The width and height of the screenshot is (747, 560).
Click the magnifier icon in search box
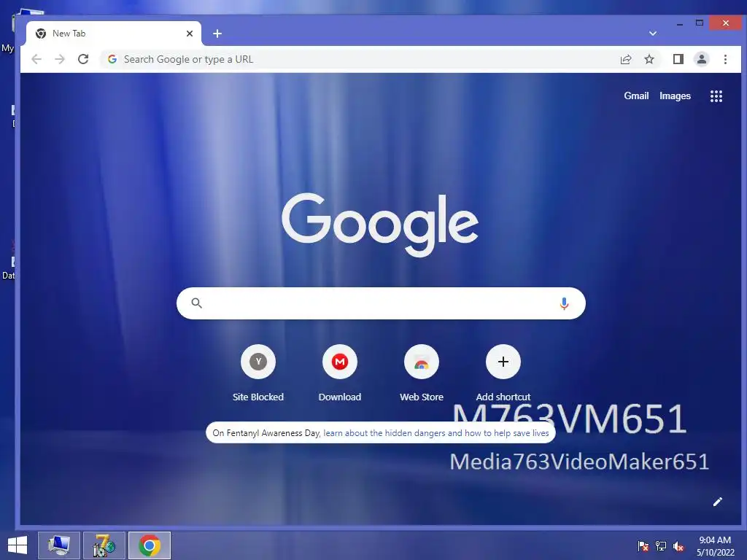pos(197,303)
